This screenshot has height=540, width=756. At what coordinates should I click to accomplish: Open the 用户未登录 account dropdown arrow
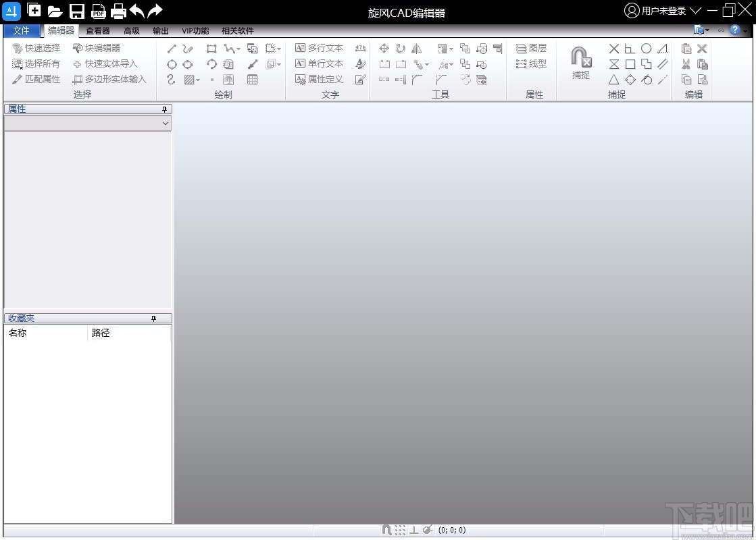pos(695,10)
